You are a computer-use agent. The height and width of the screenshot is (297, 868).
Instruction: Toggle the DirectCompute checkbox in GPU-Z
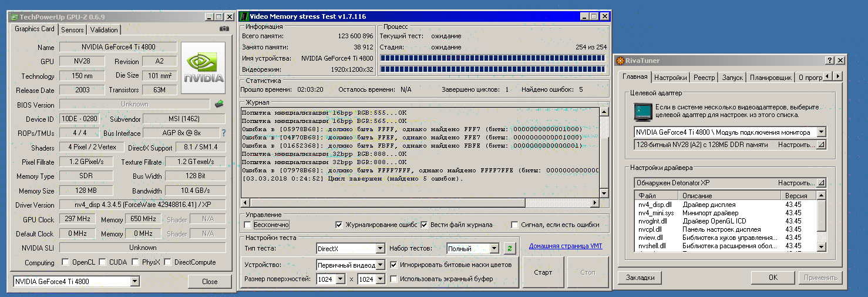click(x=167, y=262)
